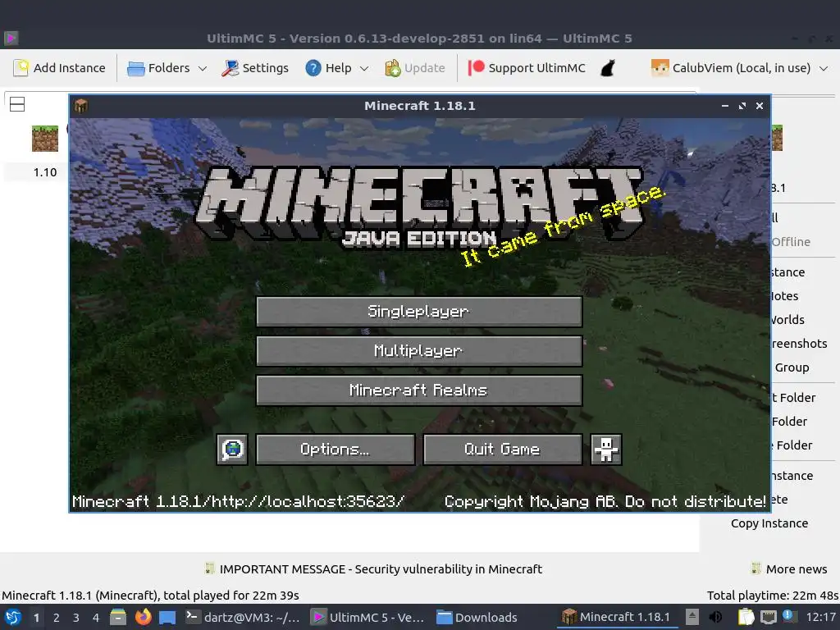
Task: Click the volume icon in system tray
Action: pyautogui.click(x=715, y=617)
